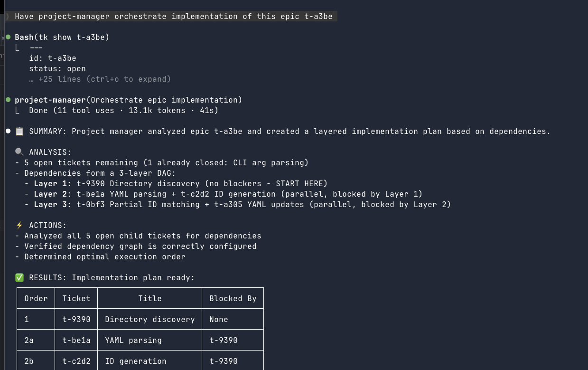Screen dimensions: 588x370
Task: Click the "Ticket" column header in the table
Action: pyautogui.click(x=76, y=299)
